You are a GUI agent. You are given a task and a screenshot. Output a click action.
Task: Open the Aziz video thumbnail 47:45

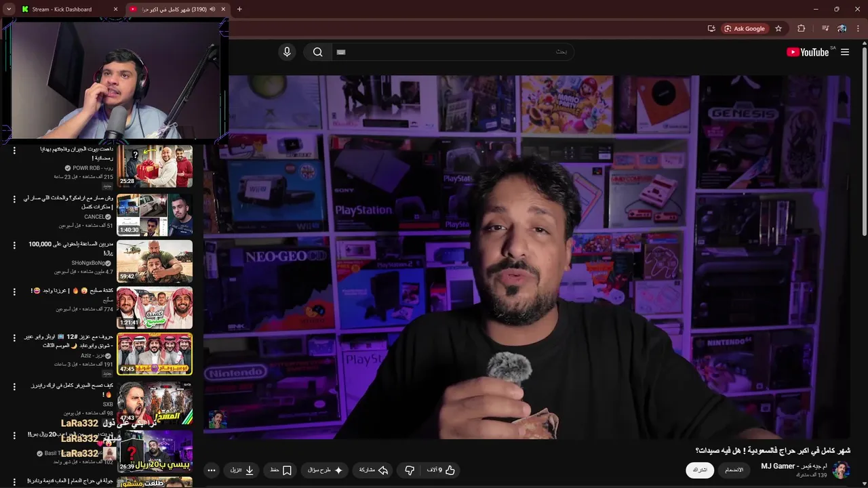click(x=155, y=354)
